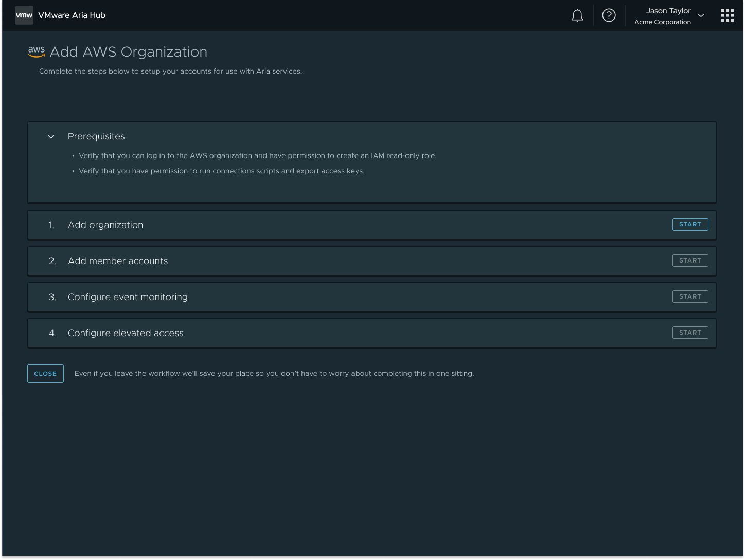Open the notifications bell
This screenshot has height=560, width=745.
pos(577,15)
